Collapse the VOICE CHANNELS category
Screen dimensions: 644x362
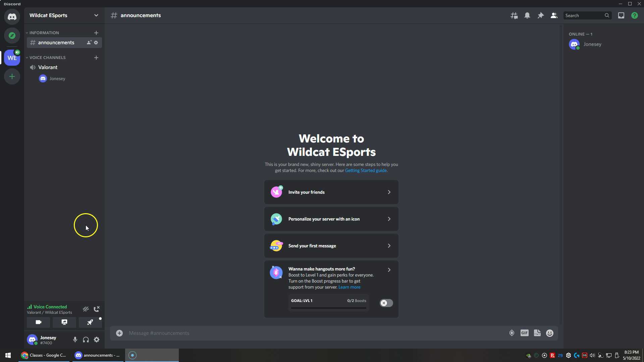[27, 57]
